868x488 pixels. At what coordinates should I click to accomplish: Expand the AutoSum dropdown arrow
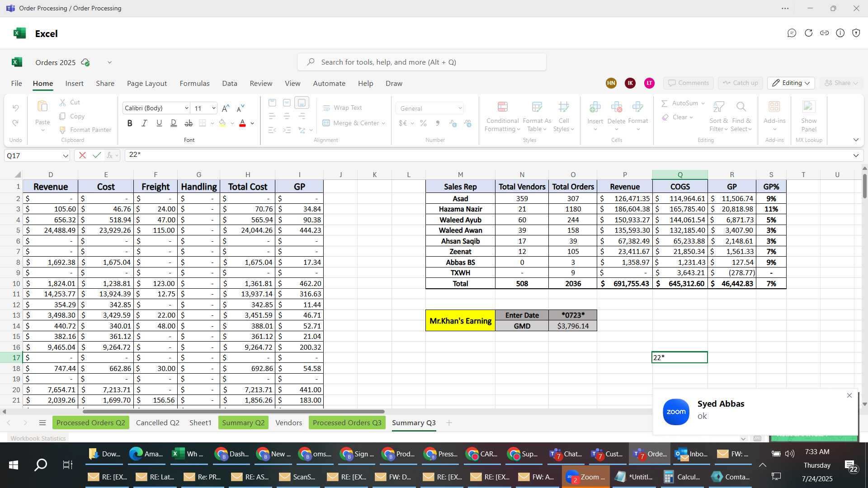[x=703, y=103]
